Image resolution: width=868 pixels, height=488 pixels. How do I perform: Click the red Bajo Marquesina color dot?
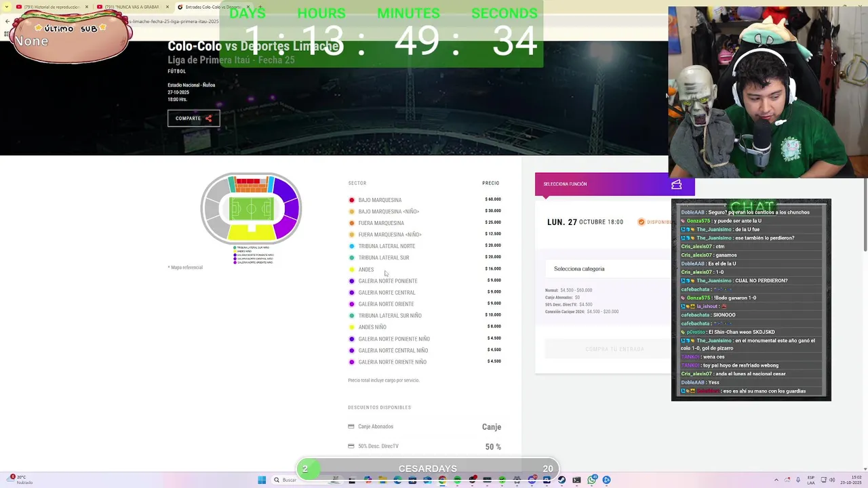point(351,200)
